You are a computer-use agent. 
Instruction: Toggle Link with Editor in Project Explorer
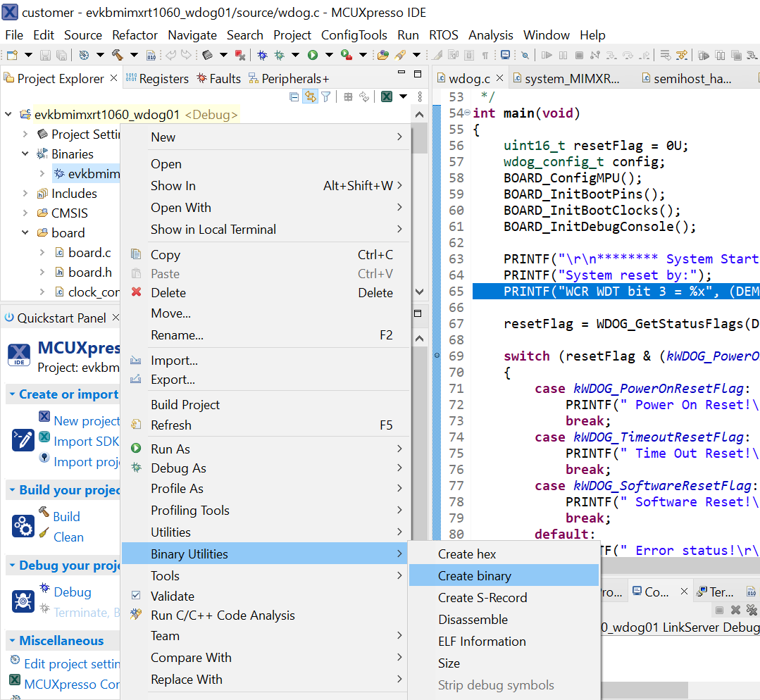pyautogui.click(x=310, y=96)
